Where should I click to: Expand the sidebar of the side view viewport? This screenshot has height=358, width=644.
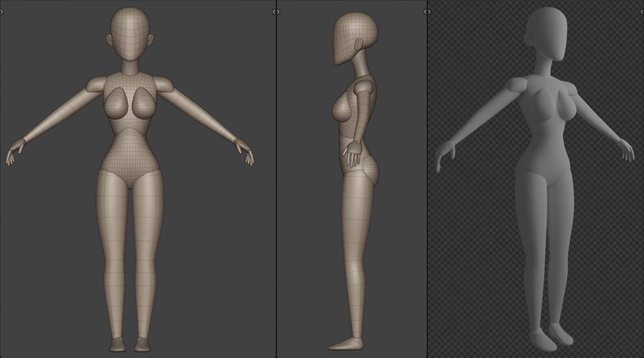pos(425,12)
